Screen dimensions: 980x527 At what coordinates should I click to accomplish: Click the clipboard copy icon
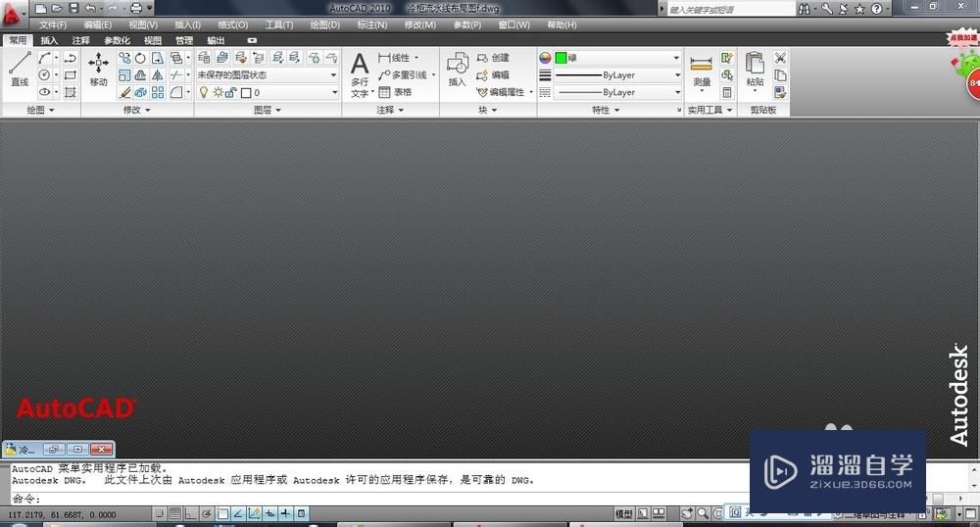point(780,74)
